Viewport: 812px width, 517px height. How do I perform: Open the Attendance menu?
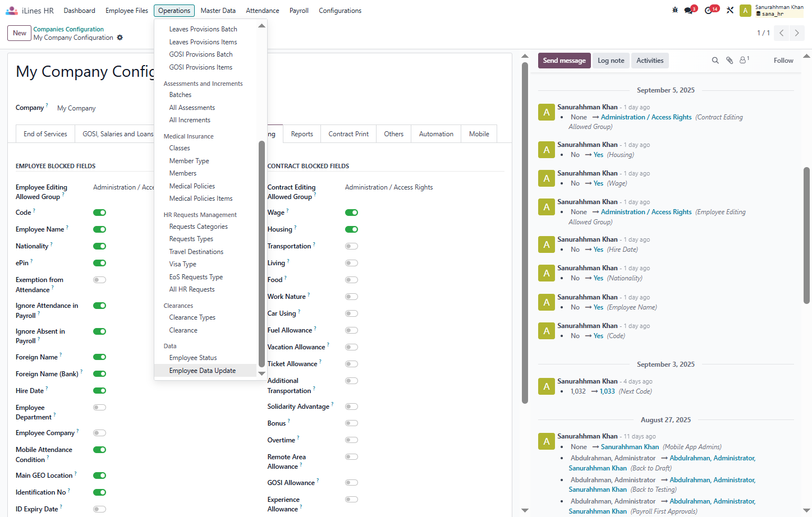(x=263, y=11)
